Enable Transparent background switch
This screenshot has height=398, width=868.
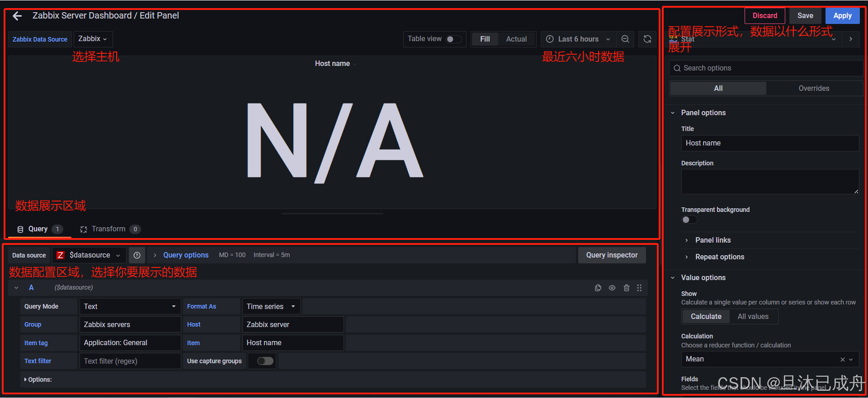pyautogui.click(x=689, y=220)
